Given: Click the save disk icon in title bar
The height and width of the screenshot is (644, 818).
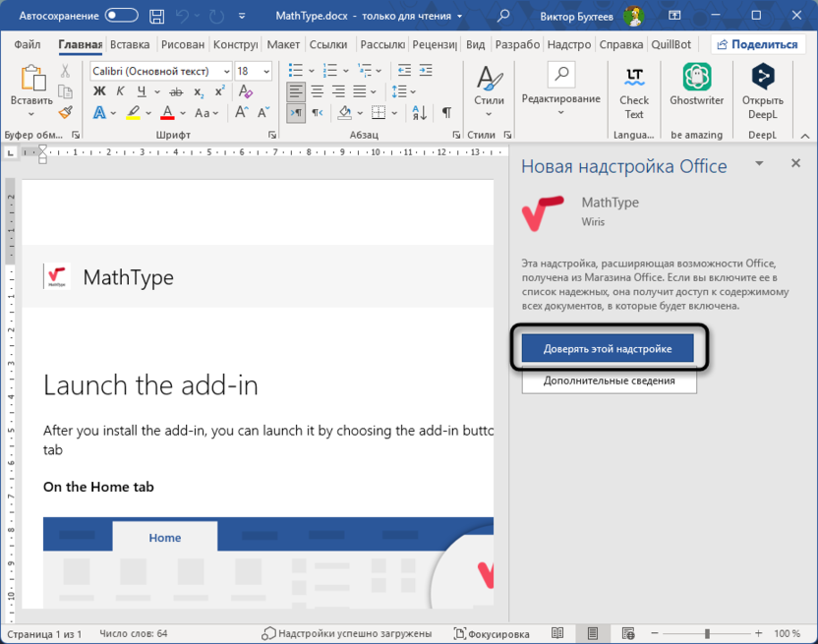Looking at the screenshot, I should pos(157,16).
